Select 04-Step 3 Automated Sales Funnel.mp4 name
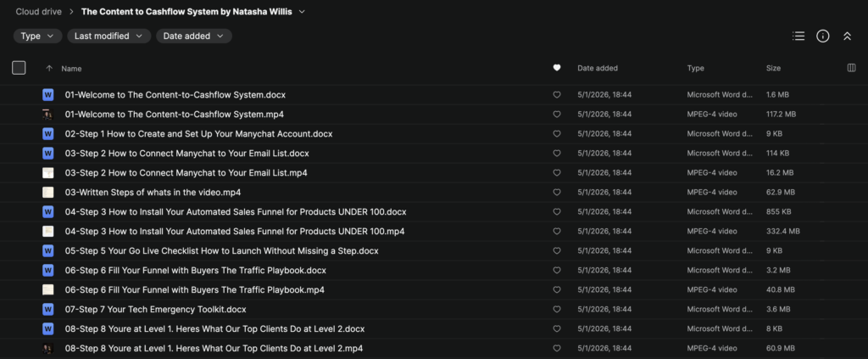Image resolution: width=868 pixels, height=359 pixels. [x=235, y=231]
